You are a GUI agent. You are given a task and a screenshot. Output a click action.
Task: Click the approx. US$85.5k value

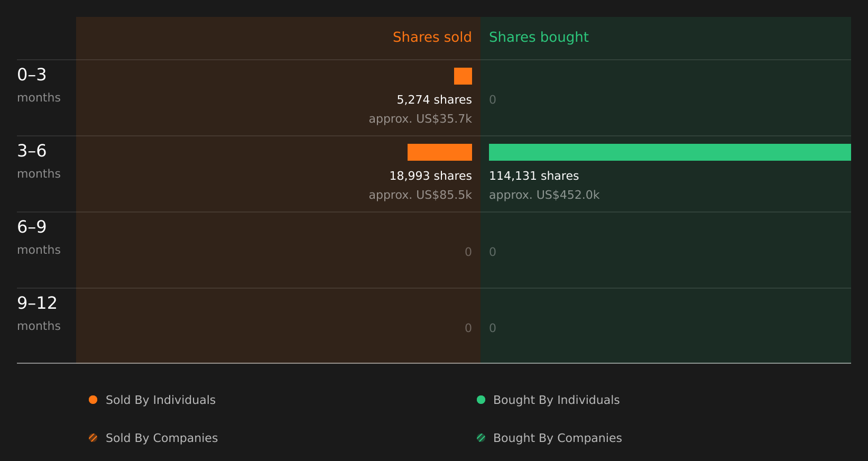pos(420,195)
